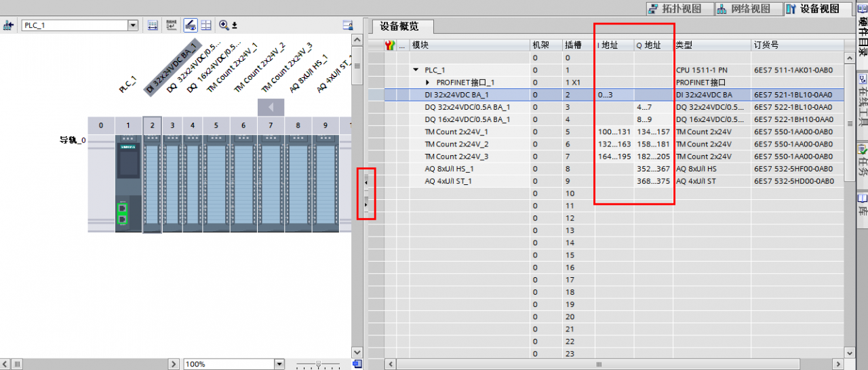Image resolution: width=868 pixels, height=370 pixels.
Task: Select the DI module image in slot 2
Action: [x=152, y=184]
